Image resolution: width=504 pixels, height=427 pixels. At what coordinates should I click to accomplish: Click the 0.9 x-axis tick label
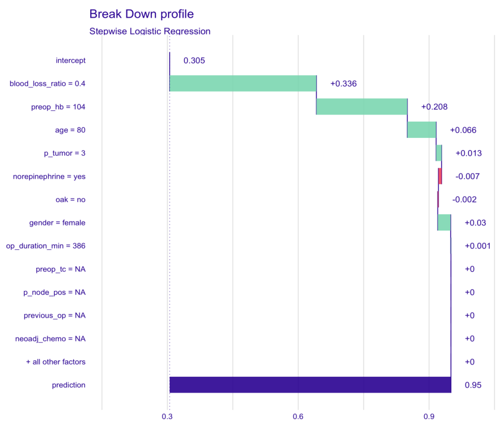pos(429,416)
